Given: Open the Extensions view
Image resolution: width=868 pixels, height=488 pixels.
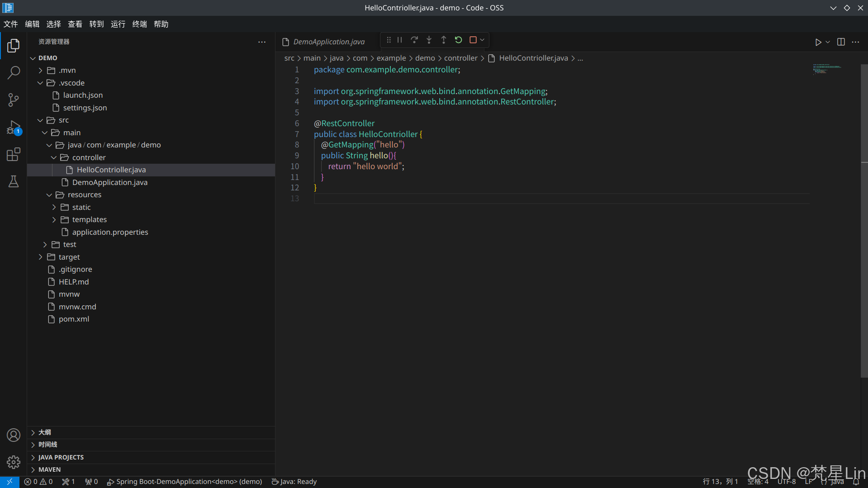Looking at the screenshot, I should pyautogui.click(x=14, y=154).
